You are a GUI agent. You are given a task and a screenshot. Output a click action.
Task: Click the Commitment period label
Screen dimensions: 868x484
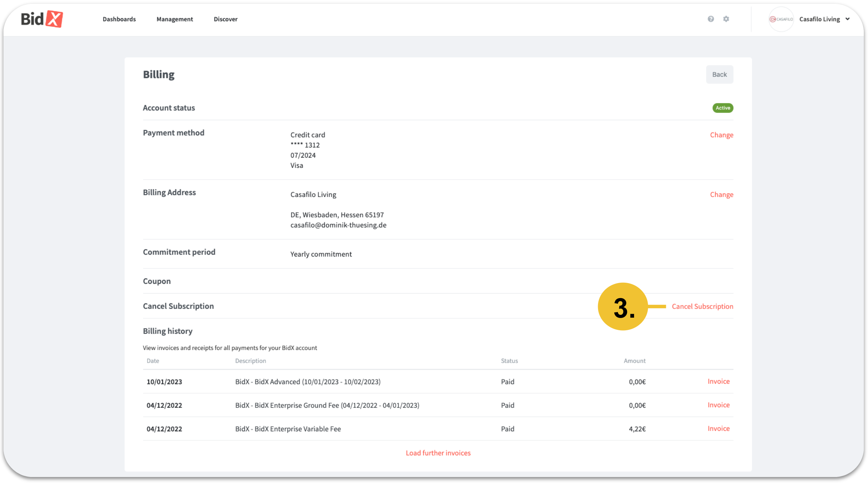[x=179, y=252]
